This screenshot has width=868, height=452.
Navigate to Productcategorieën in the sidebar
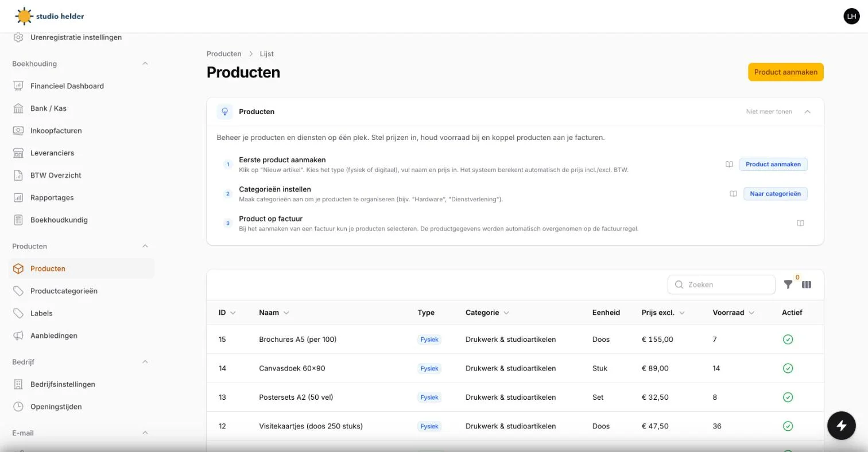(82, 291)
